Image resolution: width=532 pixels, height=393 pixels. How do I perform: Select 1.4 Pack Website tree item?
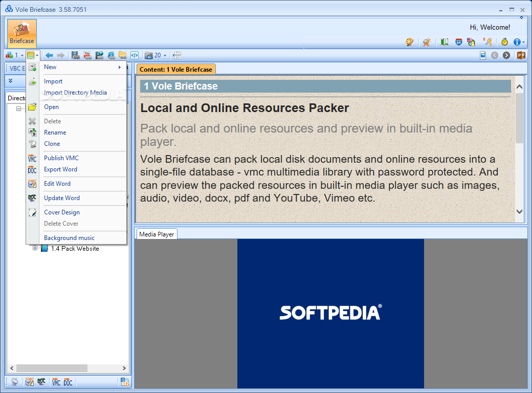coord(75,249)
